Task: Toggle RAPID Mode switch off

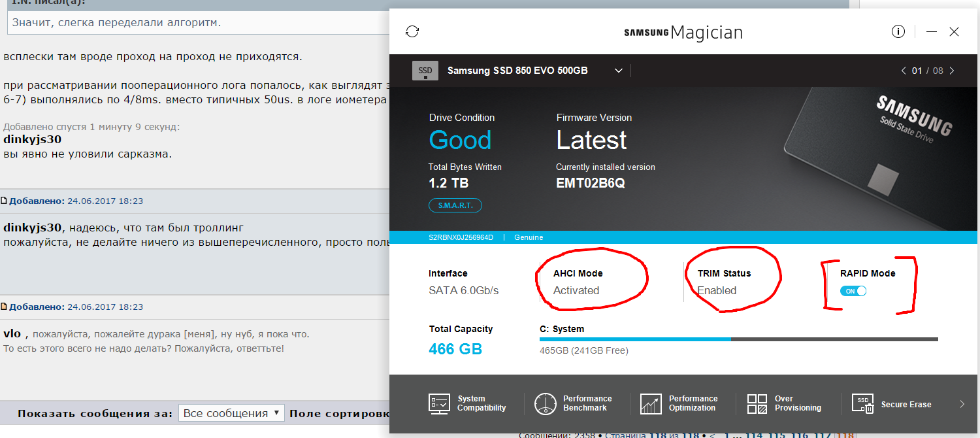Action: tap(853, 291)
